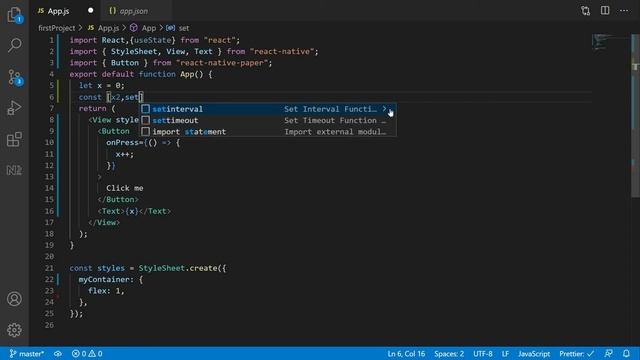Click the <Text>{x}</Text> line
640x360 pixels.
point(134,211)
